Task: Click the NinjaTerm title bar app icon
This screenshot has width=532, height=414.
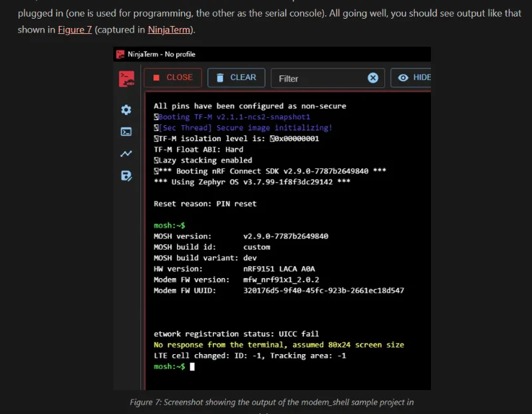Action: (x=120, y=54)
